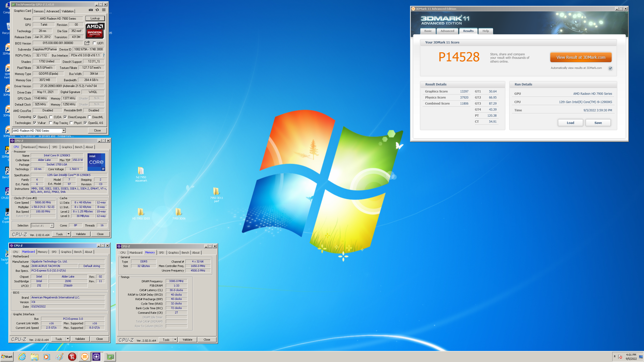This screenshot has height=362, width=644.
Task: Toggle the DirectML checkbox
Action: pyautogui.click(x=89, y=117)
